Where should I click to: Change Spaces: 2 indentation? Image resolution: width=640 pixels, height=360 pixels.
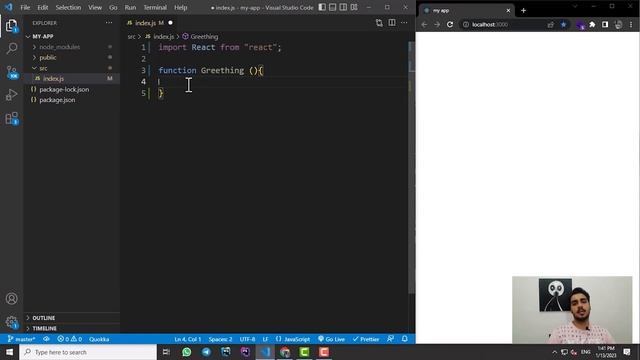click(x=220, y=339)
